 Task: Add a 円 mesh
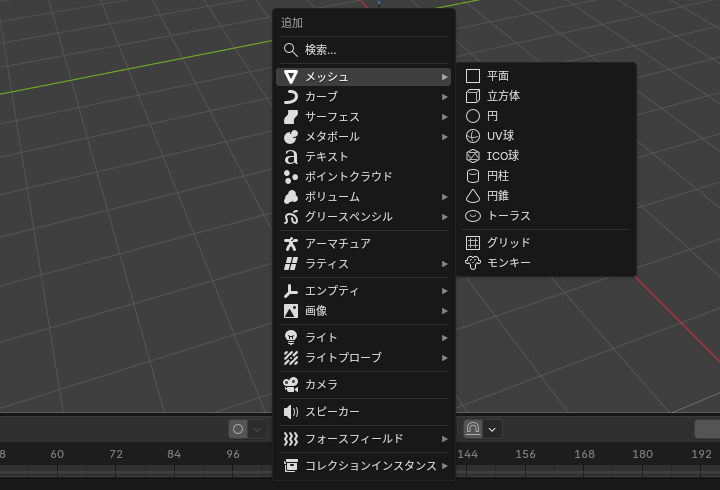546,116
